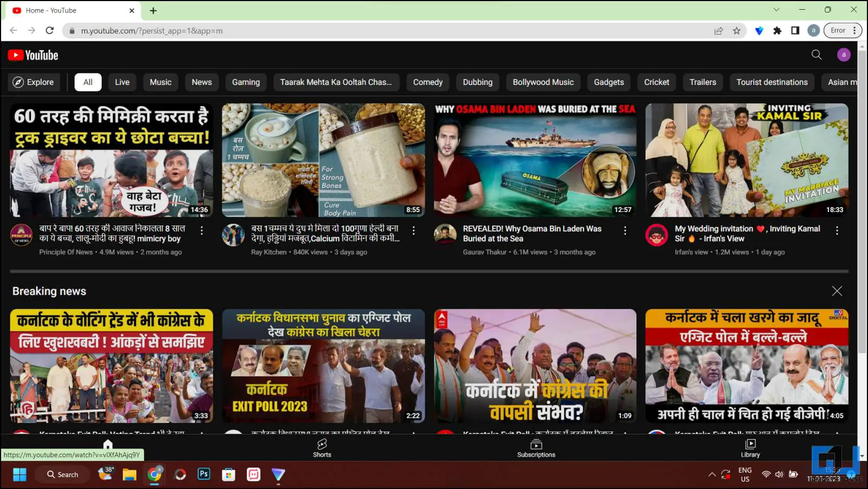Select the Bollywood Music chip
868x489 pixels.
coord(543,82)
